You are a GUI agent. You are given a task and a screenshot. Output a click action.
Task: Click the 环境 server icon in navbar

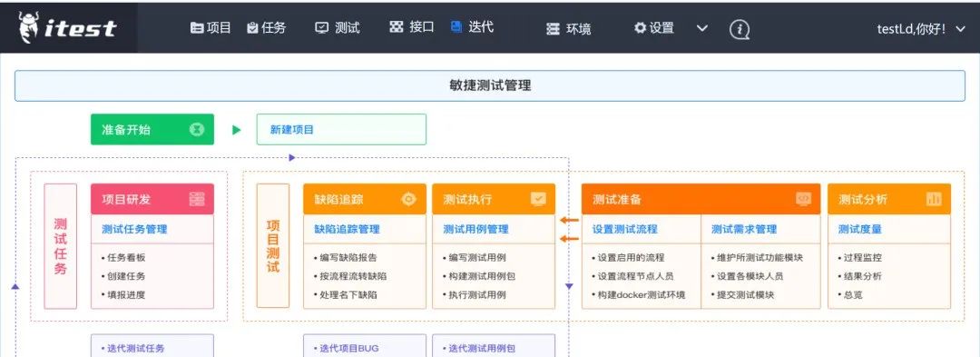[x=553, y=29]
